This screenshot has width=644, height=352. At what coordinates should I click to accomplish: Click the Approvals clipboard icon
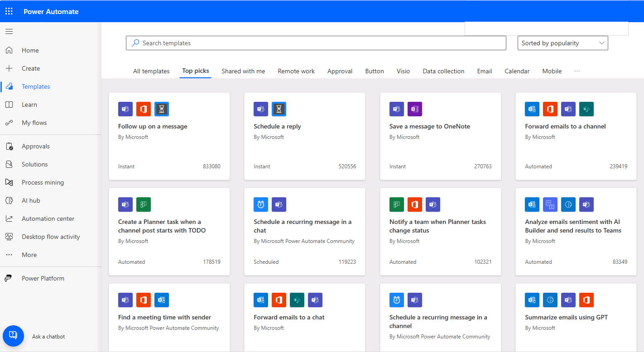click(x=9, y=146)
